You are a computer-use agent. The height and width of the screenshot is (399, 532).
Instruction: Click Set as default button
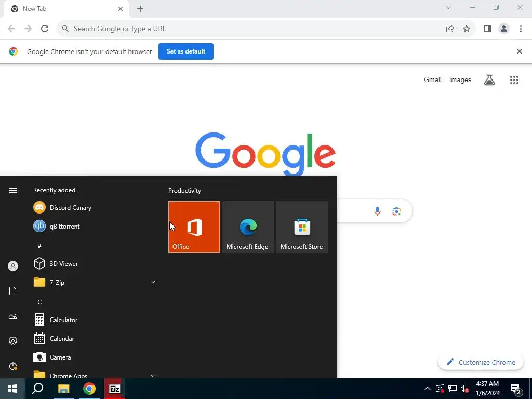(186, 51)
